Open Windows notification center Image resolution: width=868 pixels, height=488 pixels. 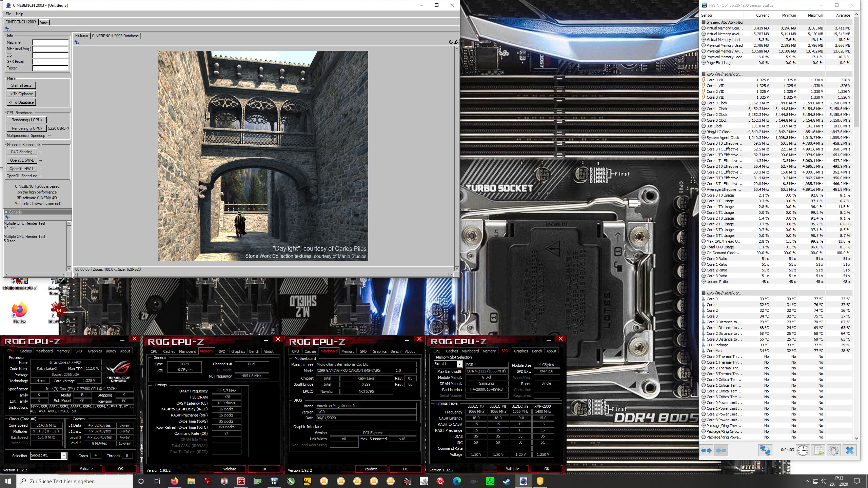(x=857, y=481)
